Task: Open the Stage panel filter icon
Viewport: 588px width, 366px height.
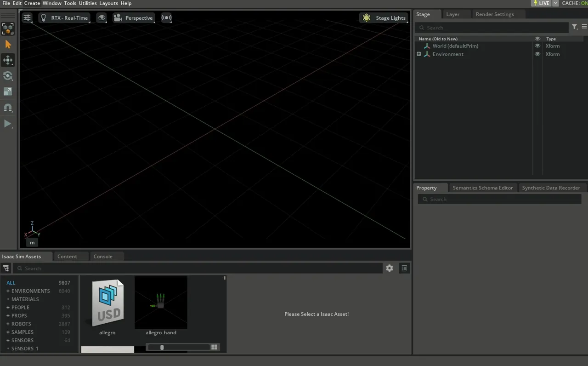Action: pyautogui.click(x=574, y=27)
